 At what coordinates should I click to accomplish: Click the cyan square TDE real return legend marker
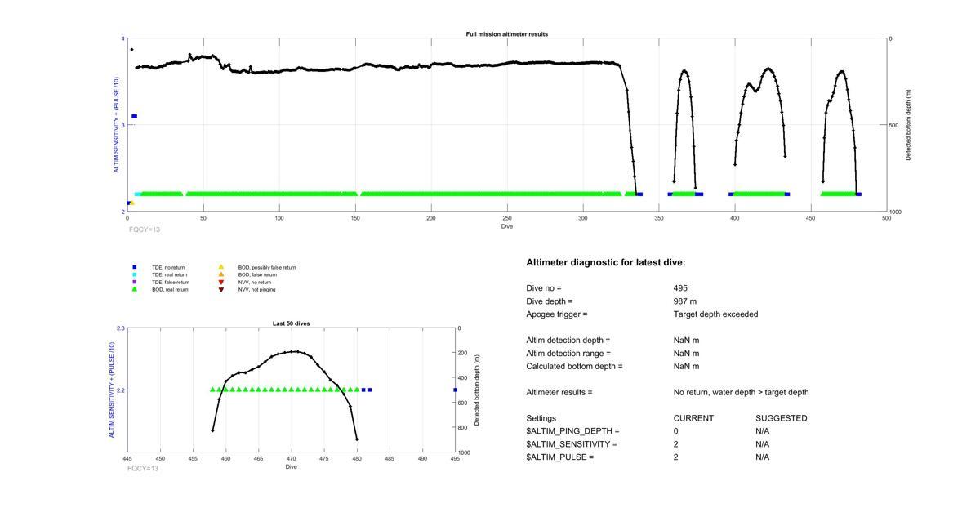134,274
